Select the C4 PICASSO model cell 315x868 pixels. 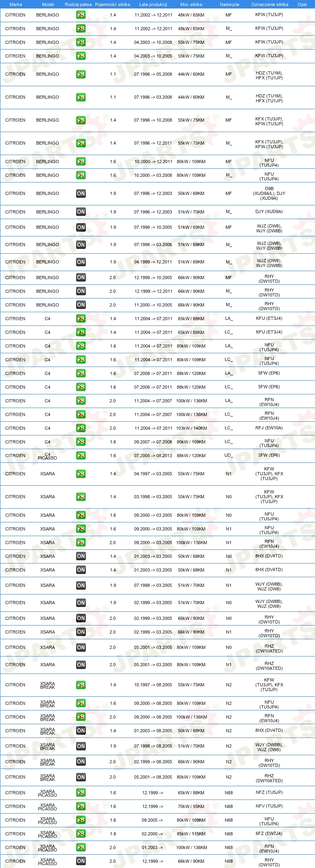tap(48, 456)
